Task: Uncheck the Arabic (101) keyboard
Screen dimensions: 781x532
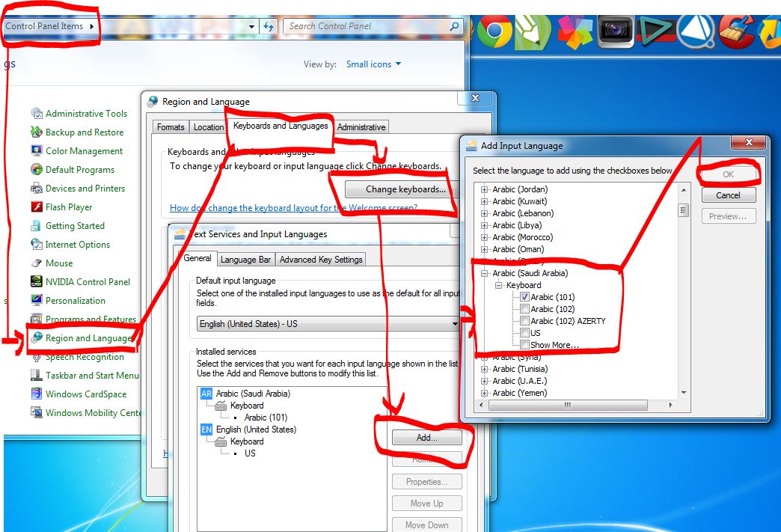Action: (524, 296)
